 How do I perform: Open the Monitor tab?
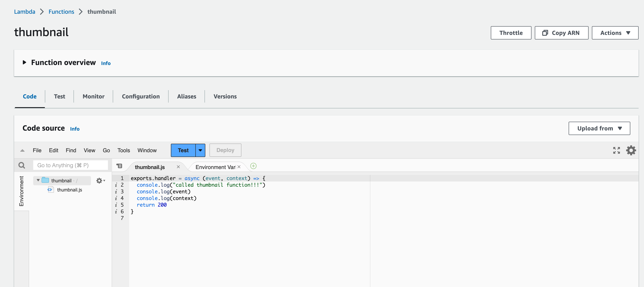click(x=93, y=97)
